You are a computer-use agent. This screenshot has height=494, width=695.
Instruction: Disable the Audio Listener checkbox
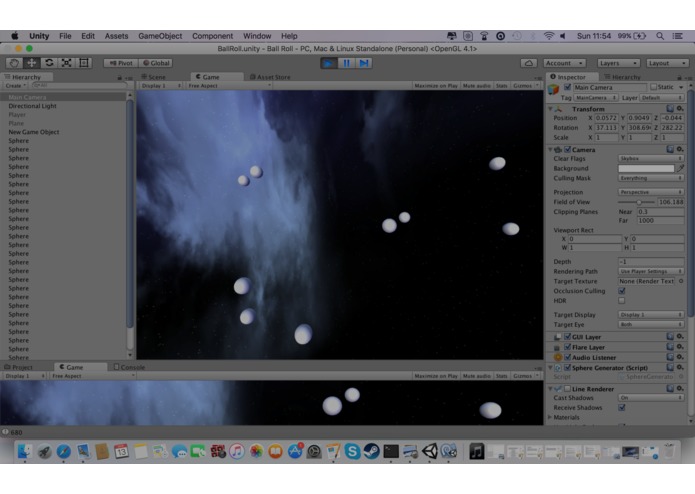pos(567,357)
